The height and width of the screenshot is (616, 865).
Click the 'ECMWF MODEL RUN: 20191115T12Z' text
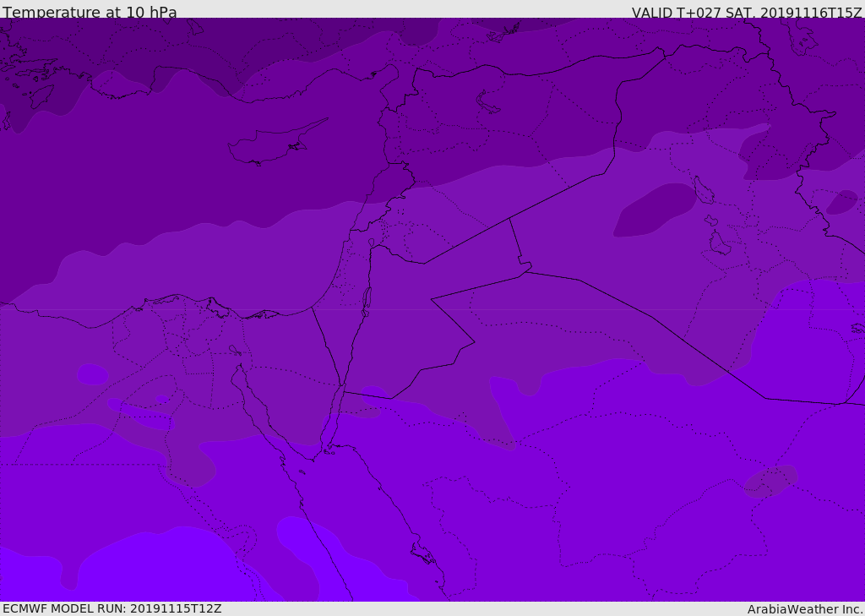click(112, 608)
